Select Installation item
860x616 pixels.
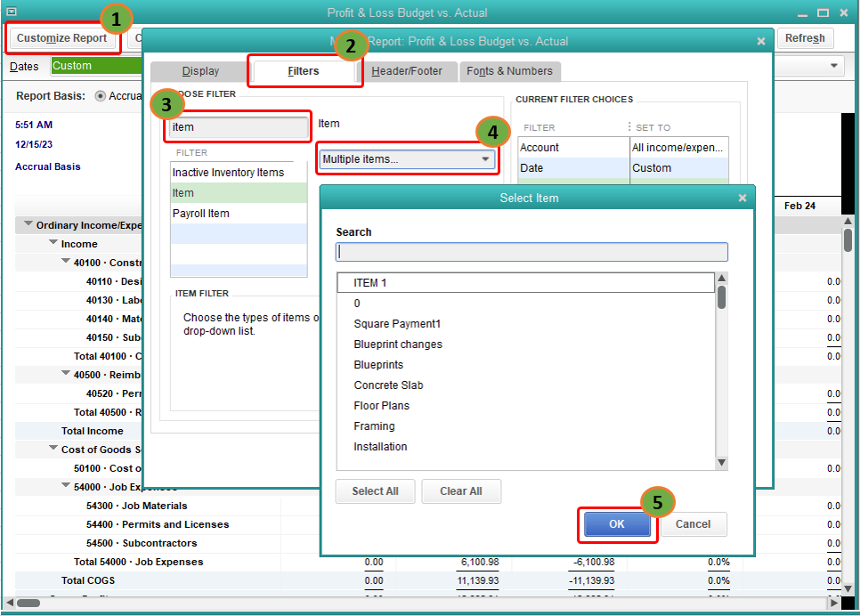pyautogui.click(x=525, y=447)
